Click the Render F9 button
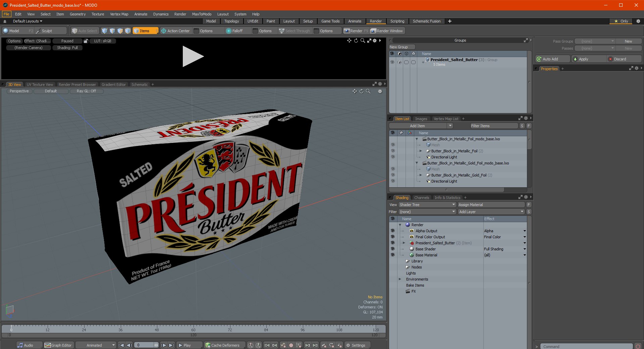This screenshot has width=644, height=349. pos(356,31)
